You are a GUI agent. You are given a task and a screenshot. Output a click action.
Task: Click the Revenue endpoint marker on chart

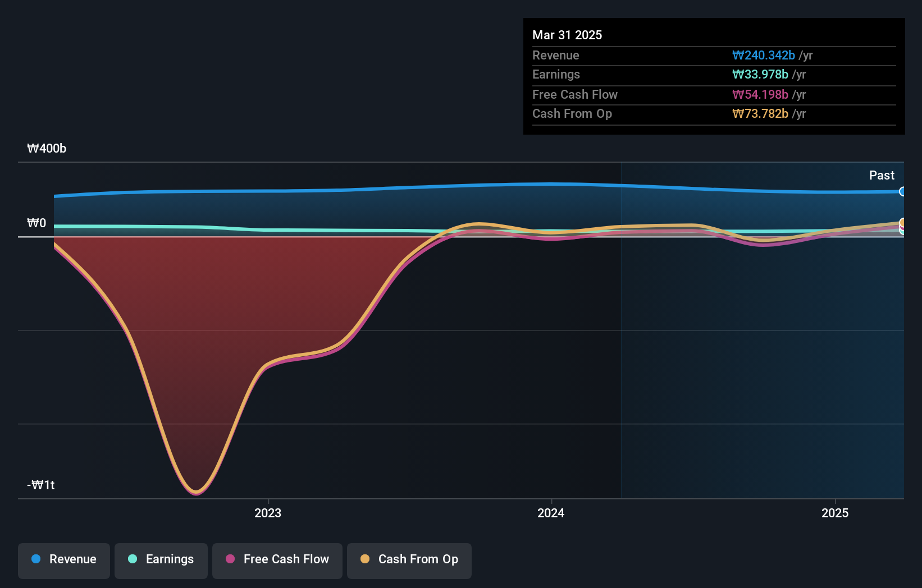click(902, 191)
